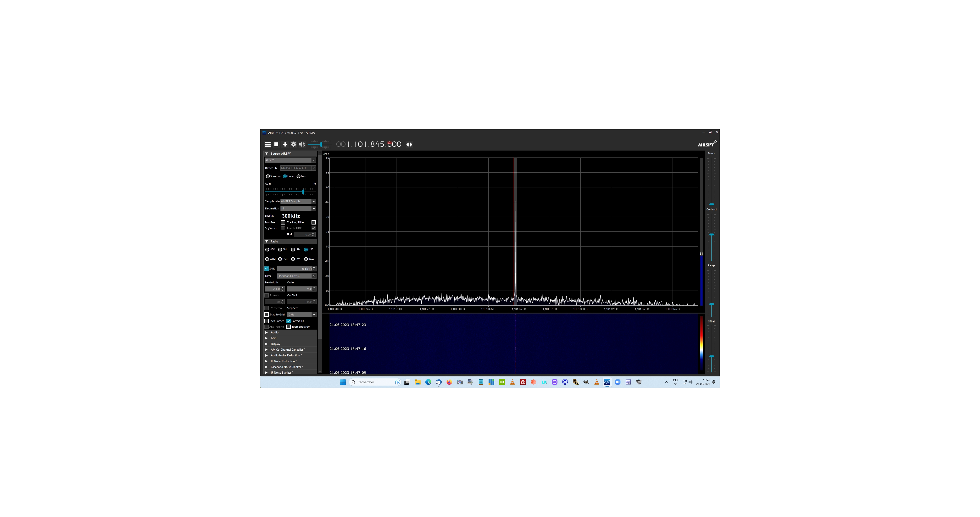Open the settings gear icon
This screenshot has width=980, height=517.
pos(293,144)
